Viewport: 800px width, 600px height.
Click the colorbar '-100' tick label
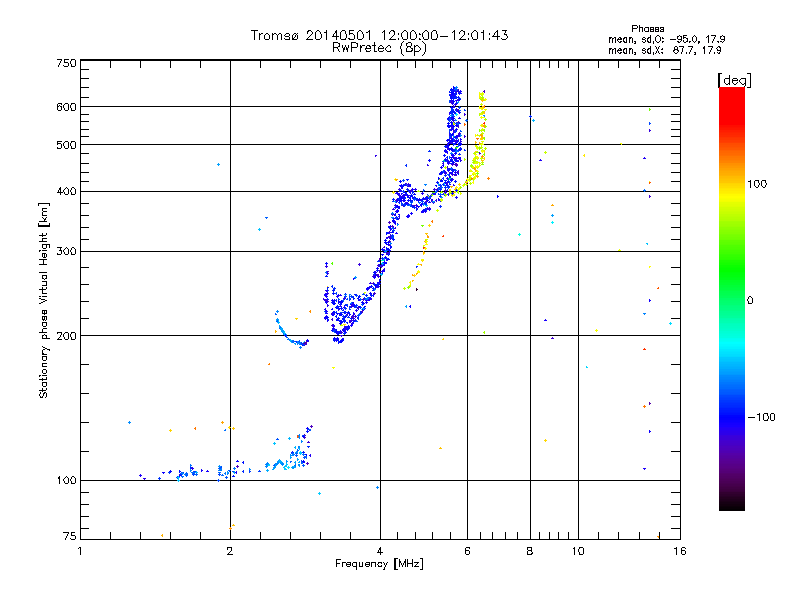point(761,417)
